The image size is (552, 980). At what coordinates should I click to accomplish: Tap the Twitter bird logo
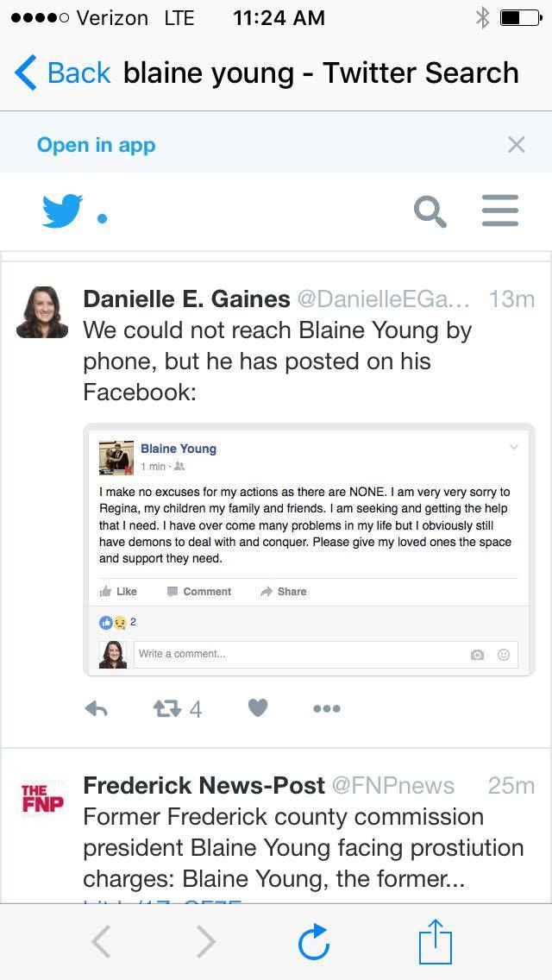(63, 210)
